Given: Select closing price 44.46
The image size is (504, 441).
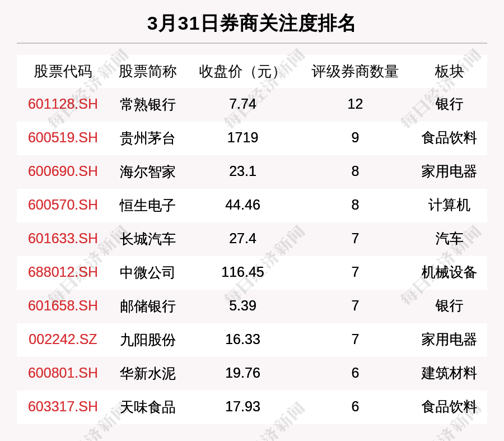Looking at the screenshot, I should tap(242, 205).
